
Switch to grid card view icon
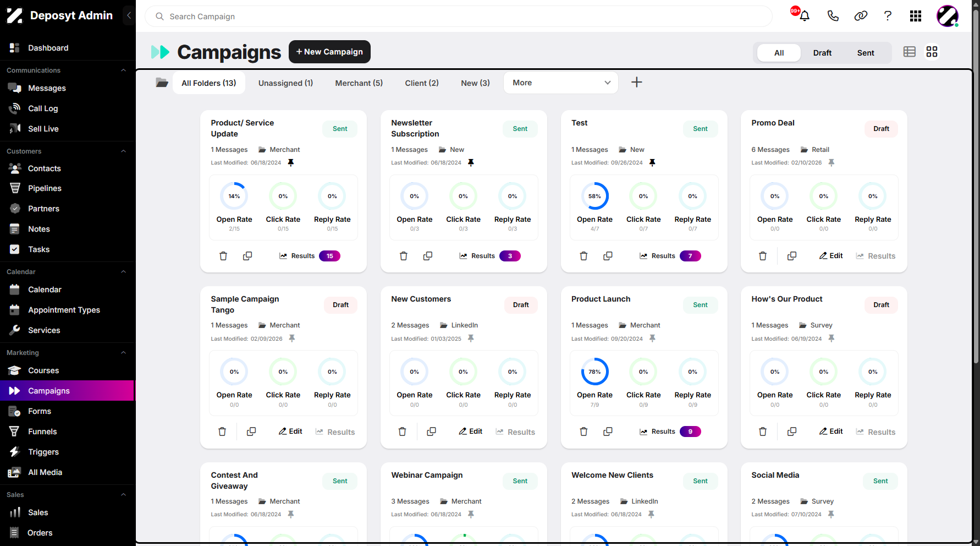[x=932, y=52]
